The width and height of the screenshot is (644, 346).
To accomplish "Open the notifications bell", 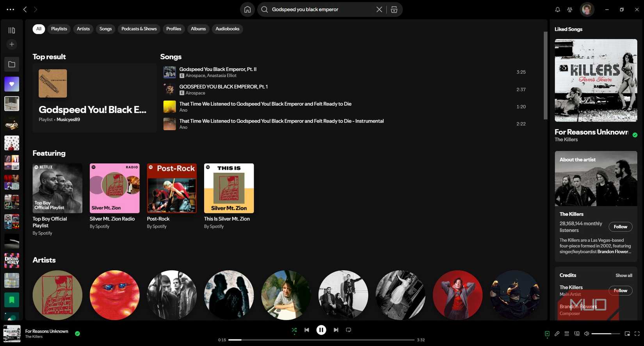I will 557,9.
